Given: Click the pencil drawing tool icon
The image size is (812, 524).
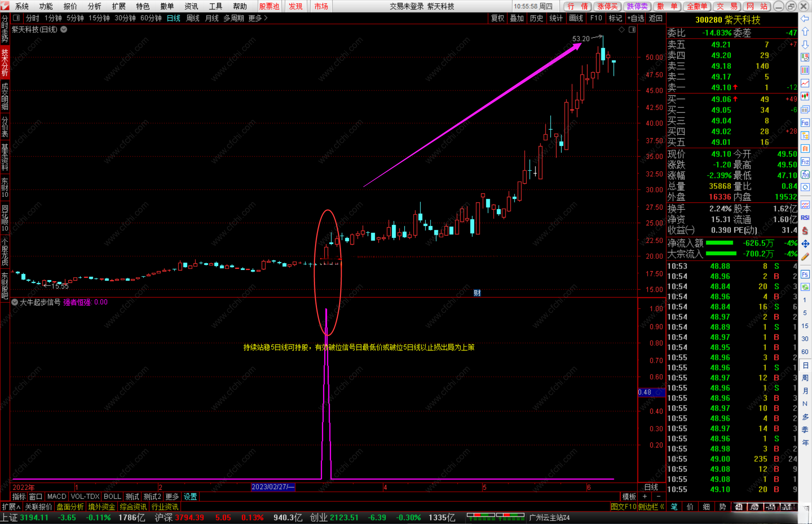Looking at the screenshot, I should (805, 257).
